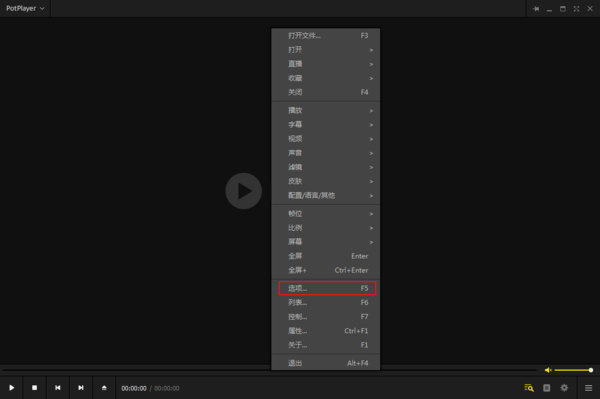Select 全屏 Enter menu item
600x399 pixels.
coord(326,256)
